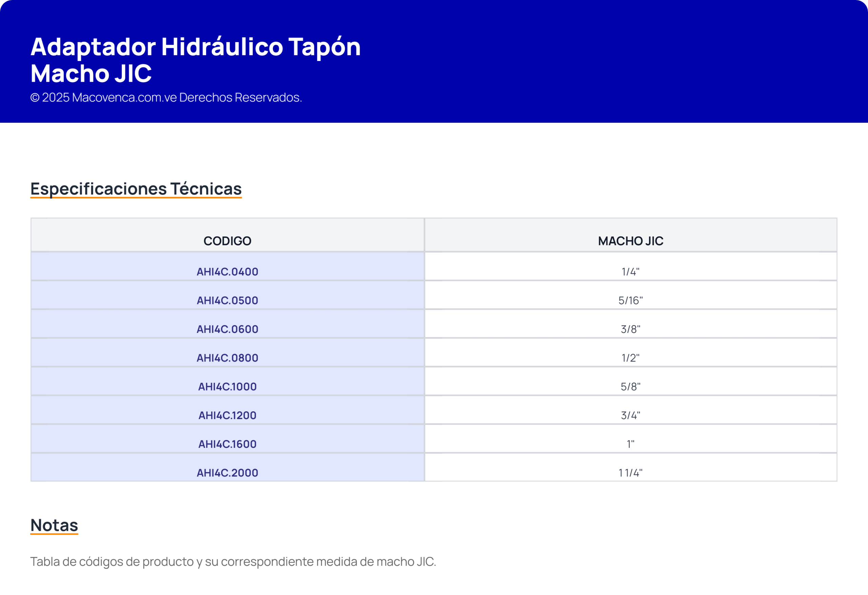Click the AHI4C.0400 product code

tap(227, 272)
